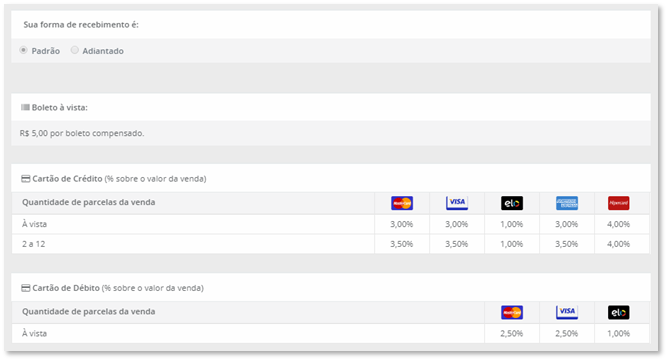Click the Mastercard logo in debit table
This screenshot has width=668, height=361.
click(x=512, y=312)
